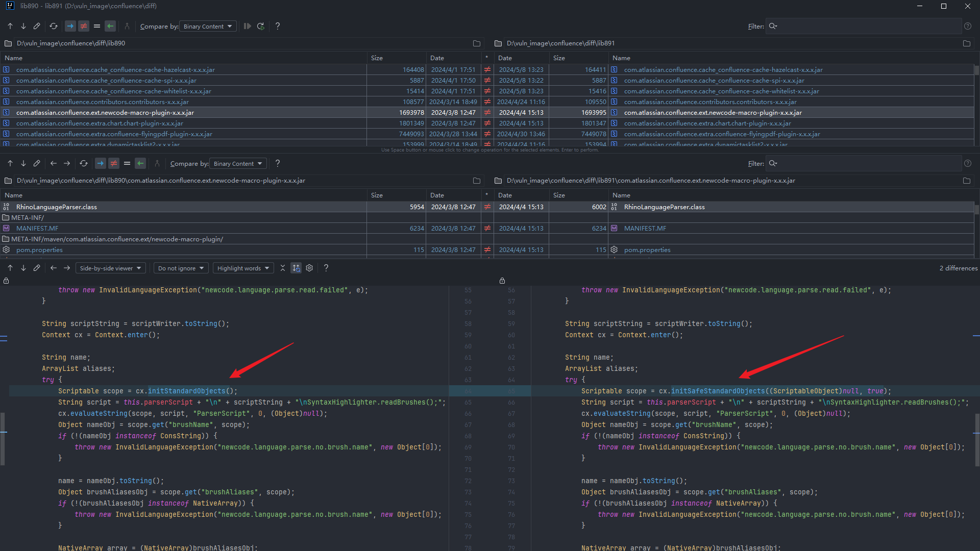The height and width of the screenshot is (551, 980).
Task: Click the top Filter search field
Action: point(868,26)
